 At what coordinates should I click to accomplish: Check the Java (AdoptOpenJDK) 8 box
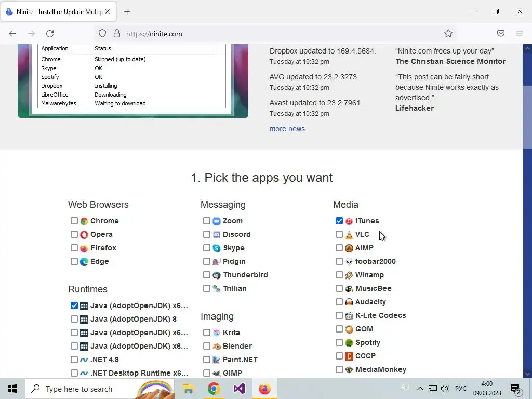(x=74, y=319)
